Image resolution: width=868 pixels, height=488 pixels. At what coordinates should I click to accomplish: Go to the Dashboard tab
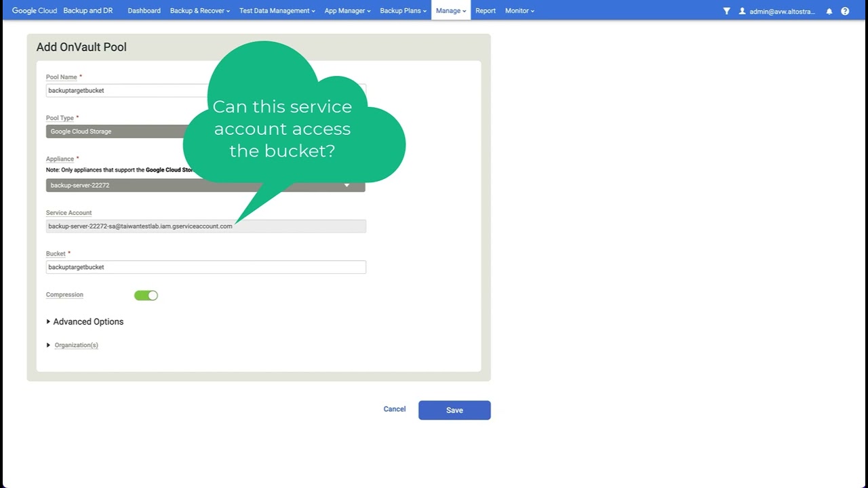(x=144, y=11)
